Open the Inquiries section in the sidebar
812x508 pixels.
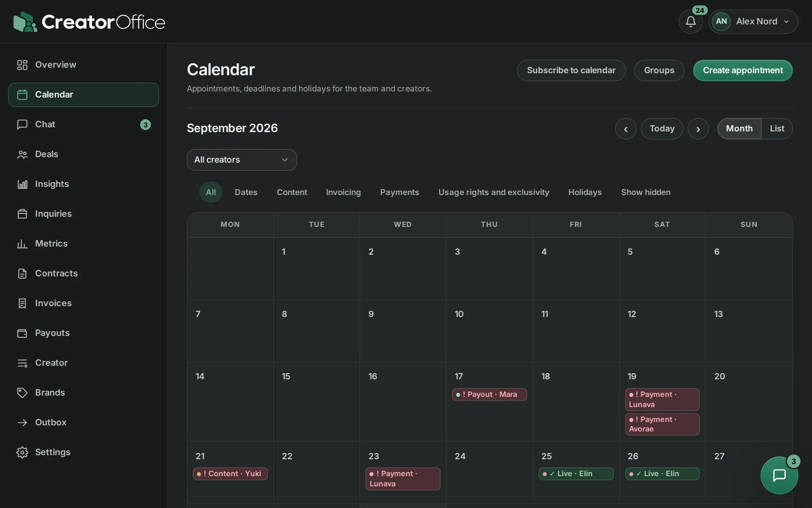tap(84, 214)
